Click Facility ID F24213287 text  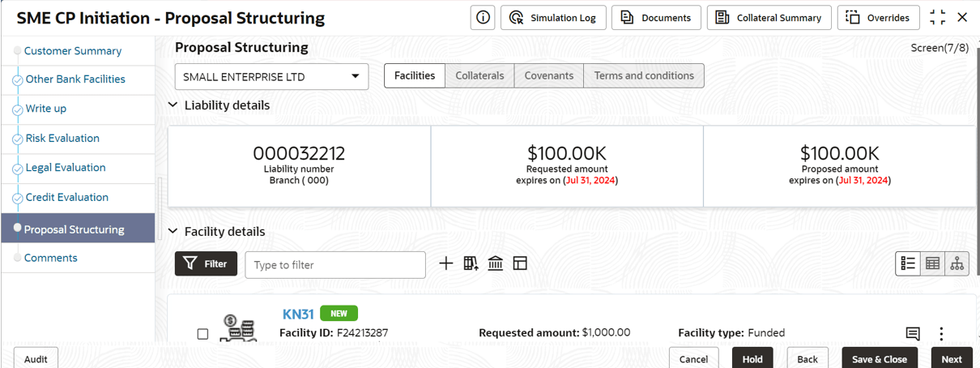tap(334, 333)
